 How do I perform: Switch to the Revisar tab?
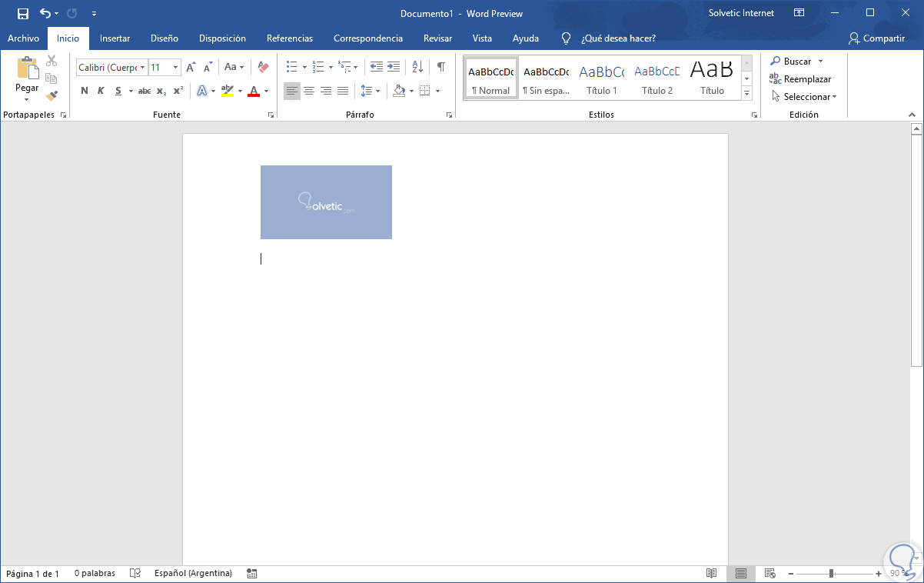click(x=437, y=38)
